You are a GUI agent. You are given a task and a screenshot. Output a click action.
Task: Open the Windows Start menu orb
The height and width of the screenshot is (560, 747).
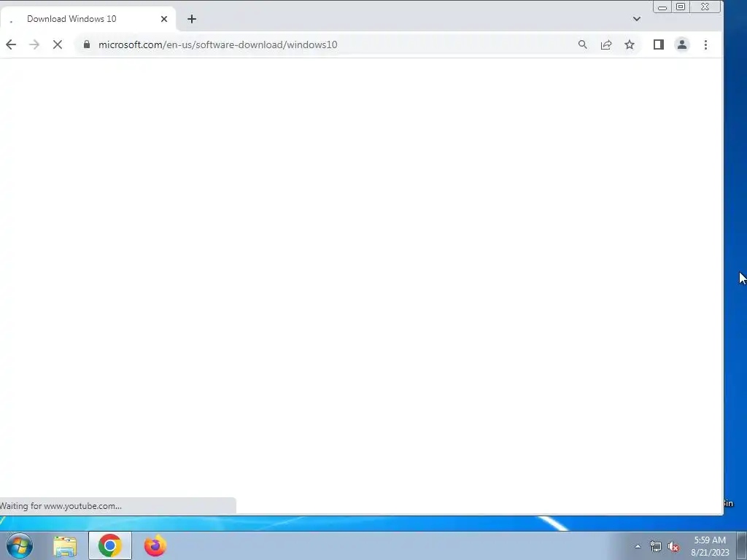tap(20, 545)
